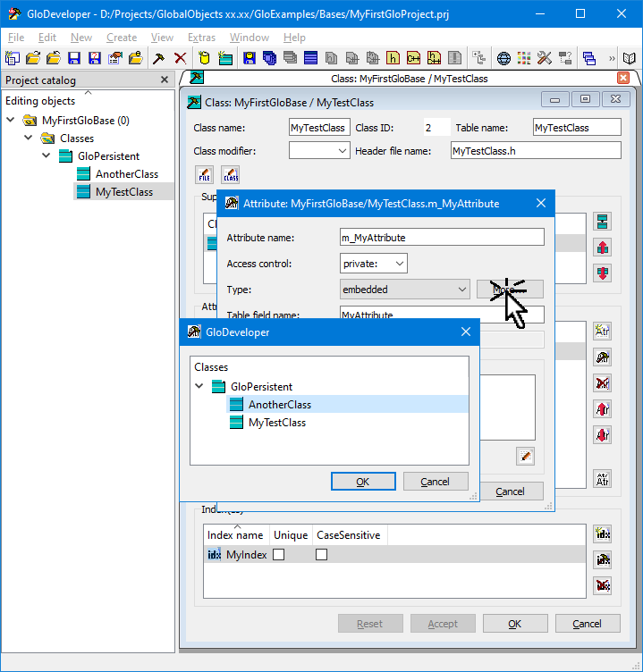The image size is (643, 672).
Task: Click the red X delete icon in the toolbar
Action: pyautogui.click(x=180, y=58)
